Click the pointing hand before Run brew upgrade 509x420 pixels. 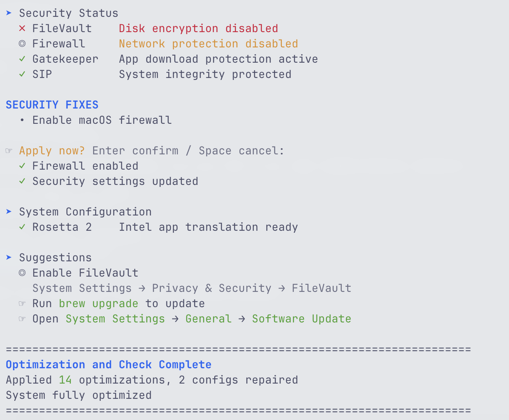[22, 304]
